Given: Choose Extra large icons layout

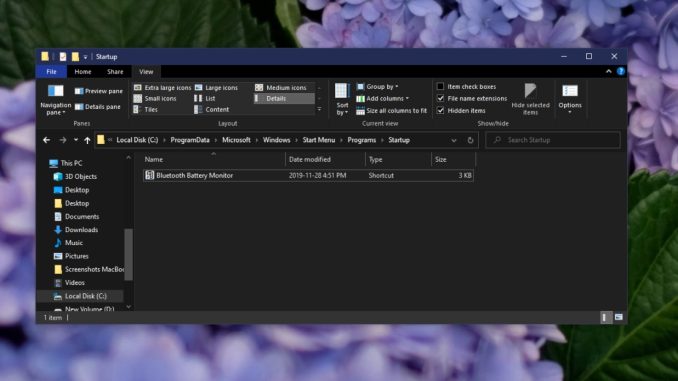Looking at the screenshot, I should point(162,87).
